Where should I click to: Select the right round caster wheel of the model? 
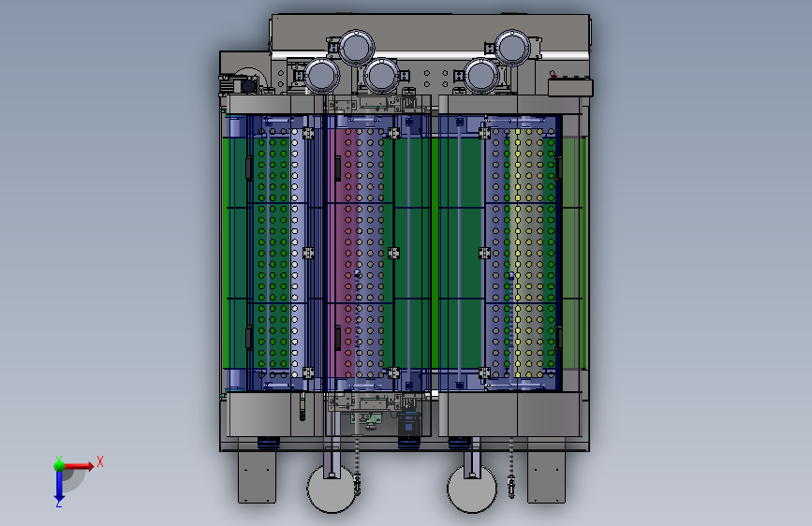pyautogui.click(x=472, y=488)
